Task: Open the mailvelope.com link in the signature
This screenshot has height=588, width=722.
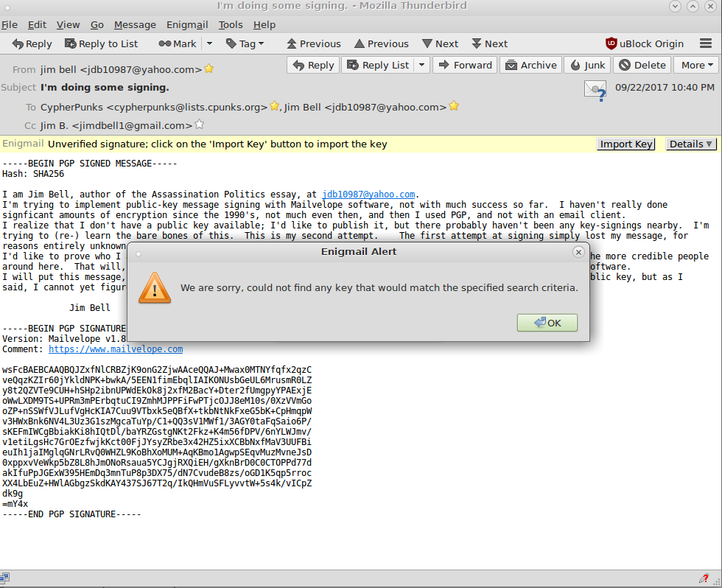Action: pyautogui.click(x=116, y=349)
